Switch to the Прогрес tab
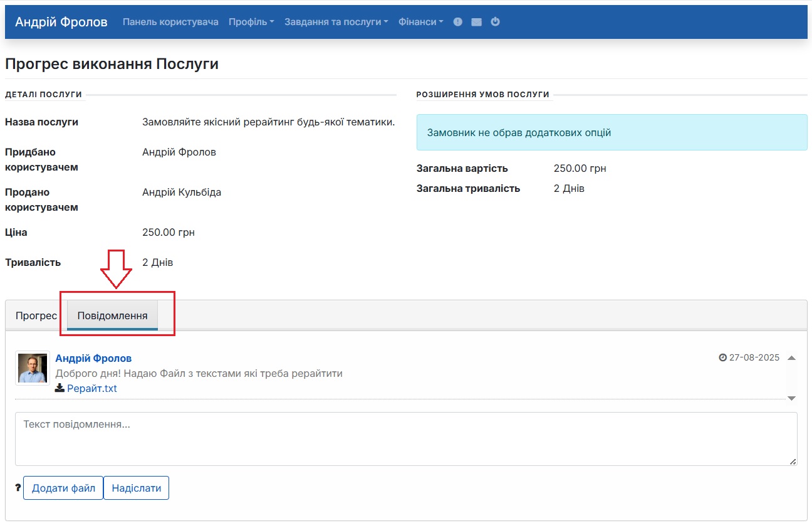 36,315
